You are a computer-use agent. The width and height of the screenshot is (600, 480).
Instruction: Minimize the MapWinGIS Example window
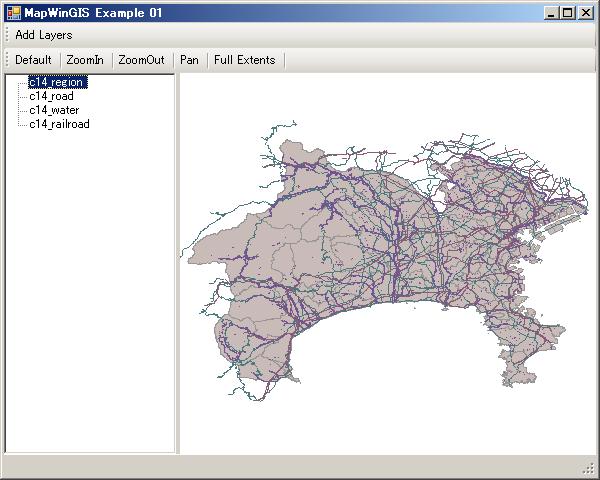click(x=551, y=13)
